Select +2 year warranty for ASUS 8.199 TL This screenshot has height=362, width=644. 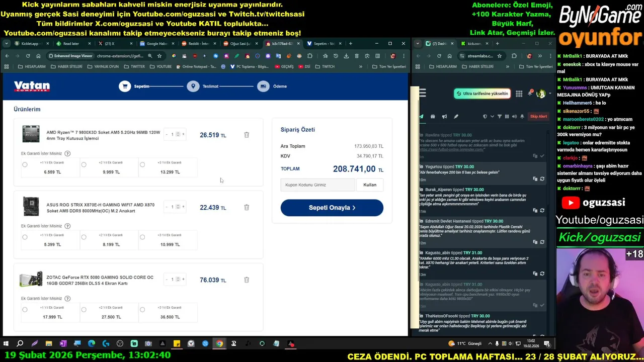[x=84, y=237]
